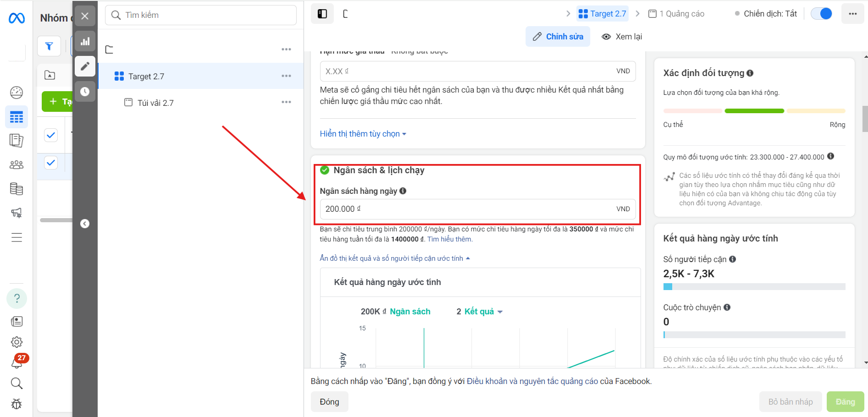
Task: Click the blue funnel filter icon
Action: [x=49, y=46]
